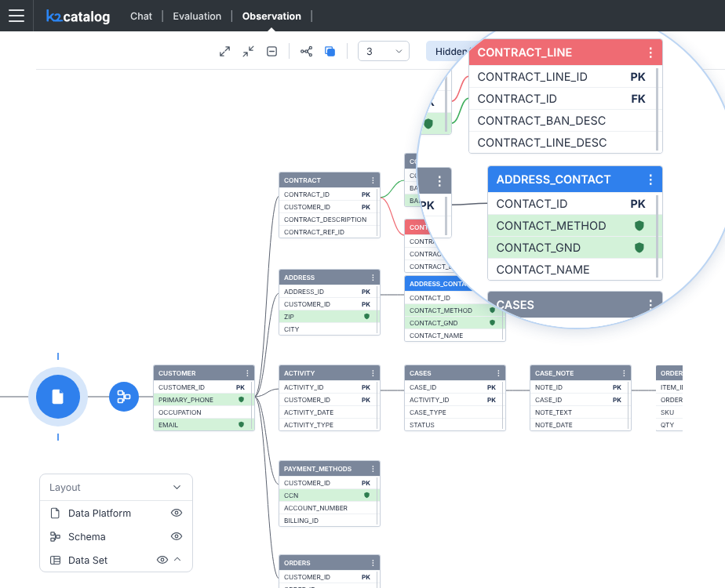Click the small CONTRACT table header

tap(330, 180)
